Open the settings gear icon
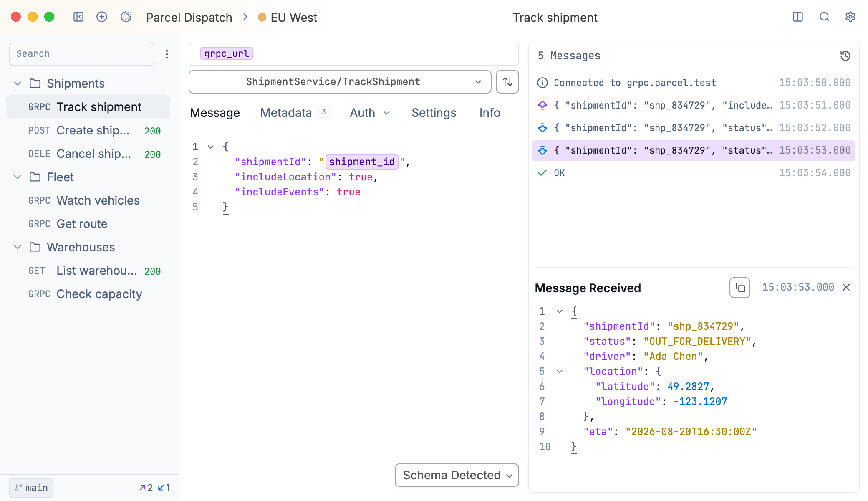 point(850,17)
